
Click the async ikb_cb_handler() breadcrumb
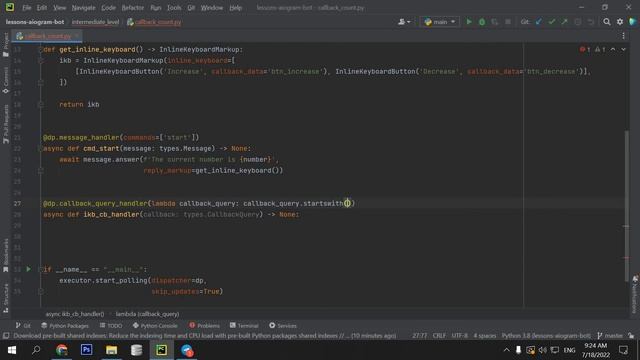click(75, 314)
